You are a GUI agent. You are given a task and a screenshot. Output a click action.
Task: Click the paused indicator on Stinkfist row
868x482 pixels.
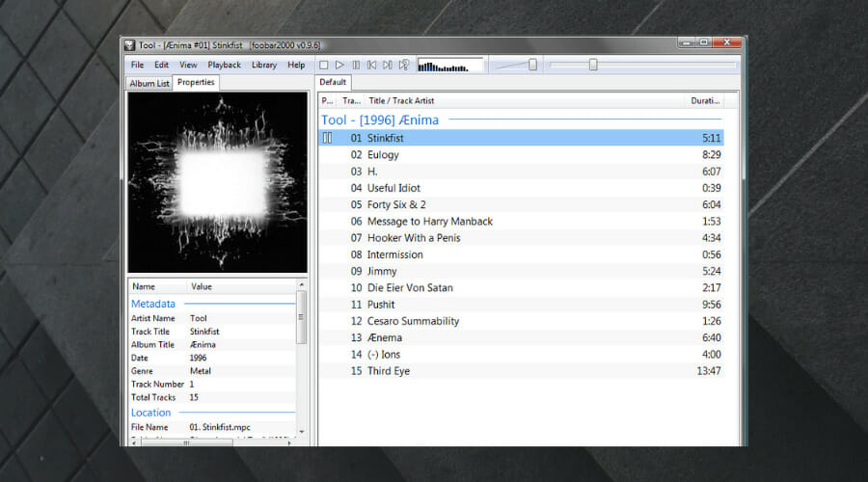(x=327, y=138)
